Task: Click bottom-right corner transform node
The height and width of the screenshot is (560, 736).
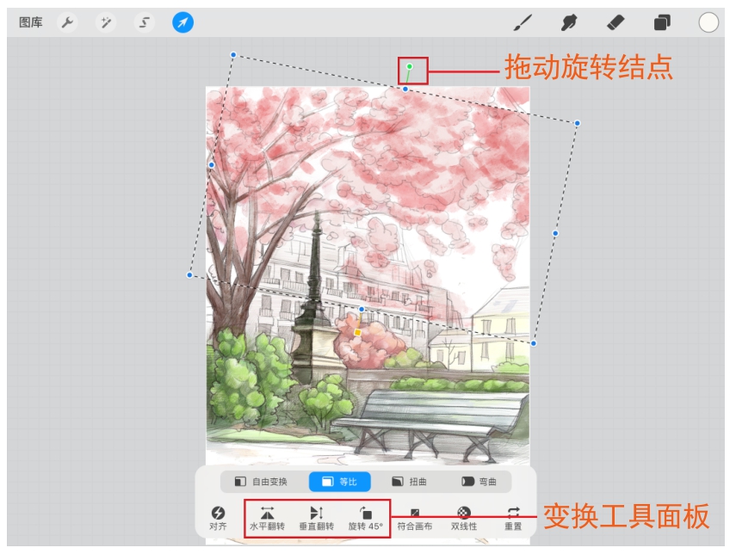Action: point(534,343)
